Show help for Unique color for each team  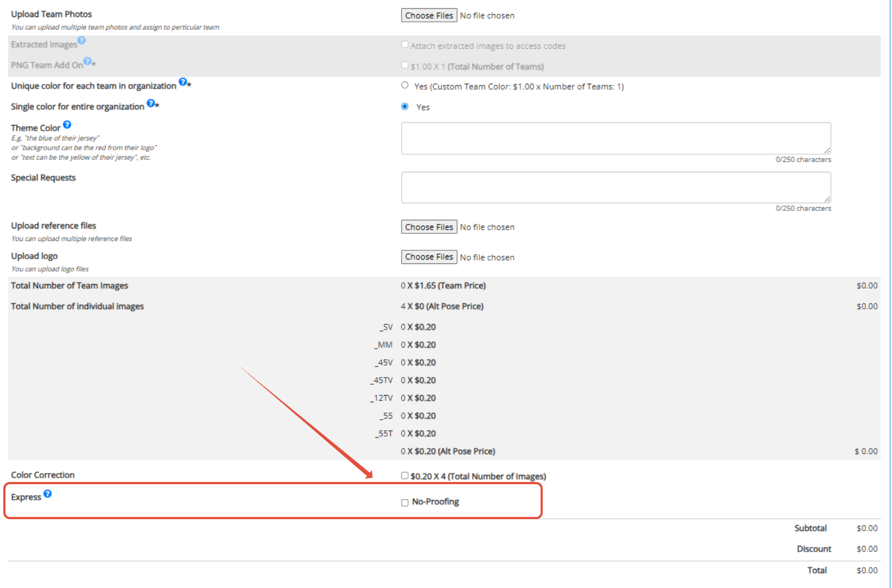(183, 82)
